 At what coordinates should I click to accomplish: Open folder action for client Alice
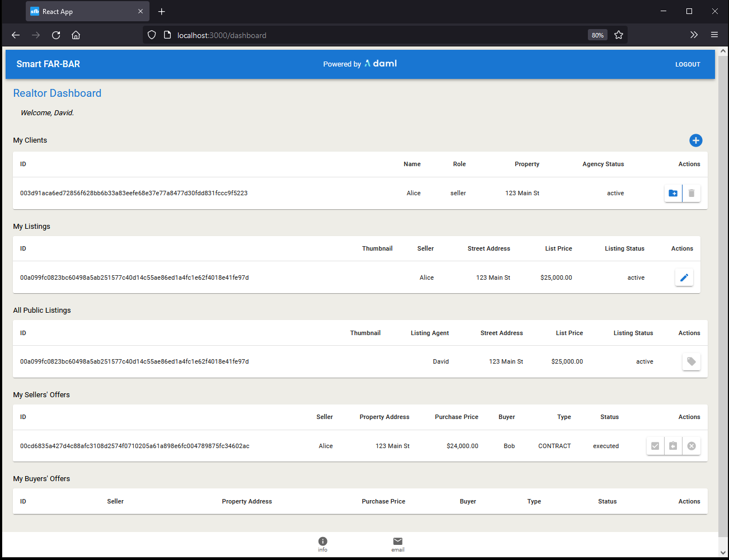pos(673,193)
